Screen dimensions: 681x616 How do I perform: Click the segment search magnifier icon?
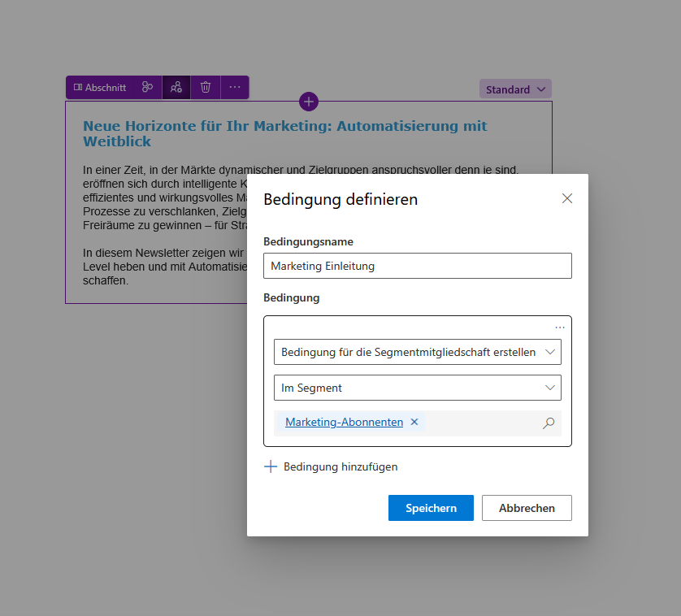pyautogui.click(x=549, y=423)
